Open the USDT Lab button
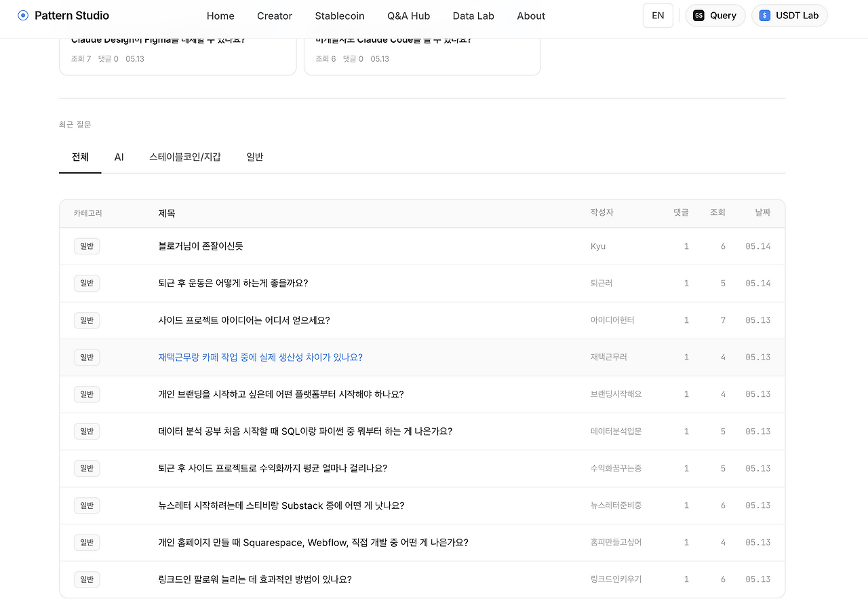This screenshot has height=616, width=868. [x=789, y=16]
